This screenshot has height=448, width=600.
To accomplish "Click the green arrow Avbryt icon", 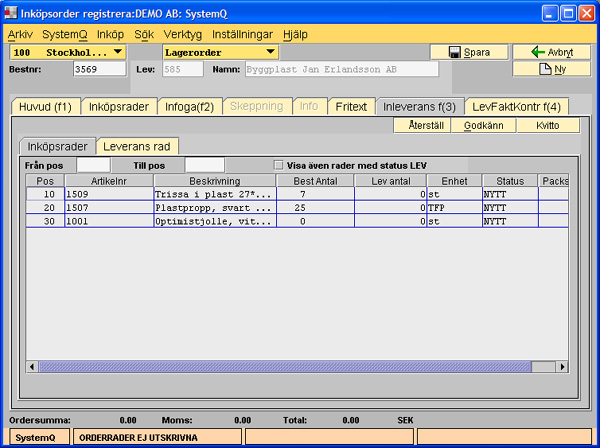I will click(x=538, y=52).
